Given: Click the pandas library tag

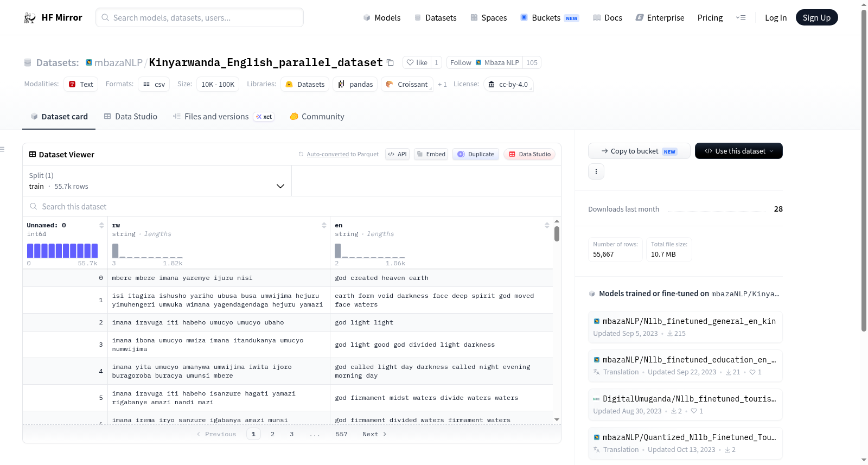Looking at the screenshot, I should tap(355, 84).
